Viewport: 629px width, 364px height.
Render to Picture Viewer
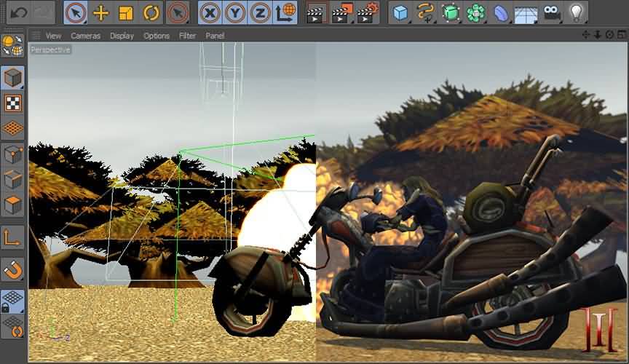pyautogui.click(x=341, y=13)
